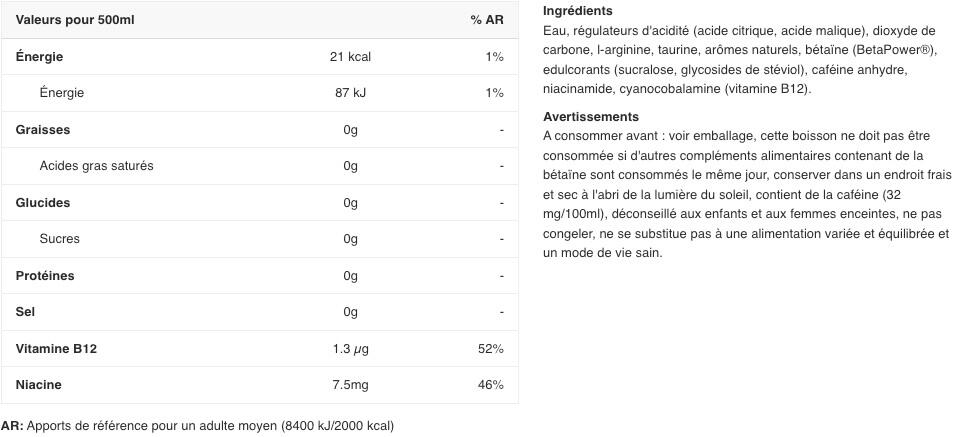Select the 'Niacine' row label
Viewport: 957px width, 437px height.
point(39,385)
